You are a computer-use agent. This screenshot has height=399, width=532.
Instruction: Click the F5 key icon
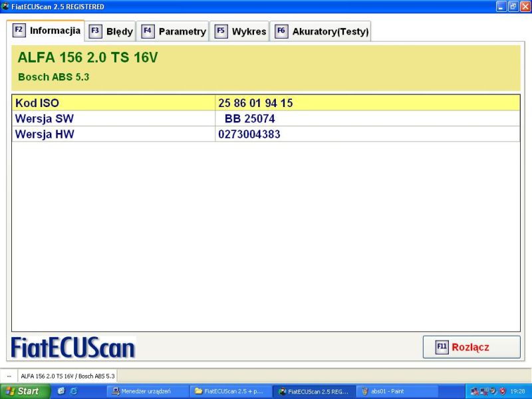221,31
